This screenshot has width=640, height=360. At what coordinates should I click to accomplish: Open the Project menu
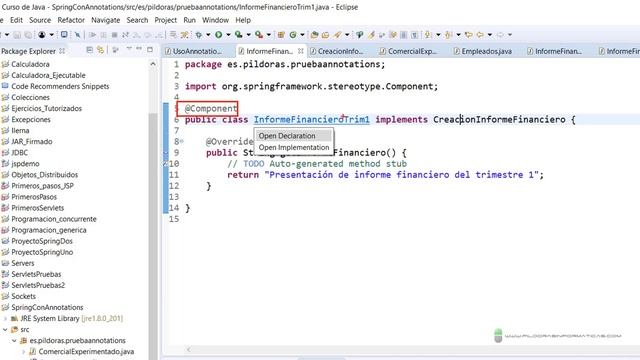(x=165, y=20)
